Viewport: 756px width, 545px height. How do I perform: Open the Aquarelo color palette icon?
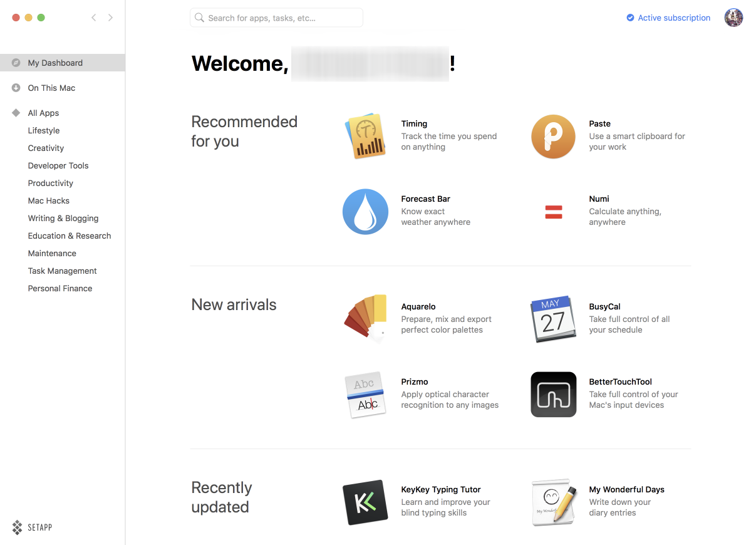point(365,319)
